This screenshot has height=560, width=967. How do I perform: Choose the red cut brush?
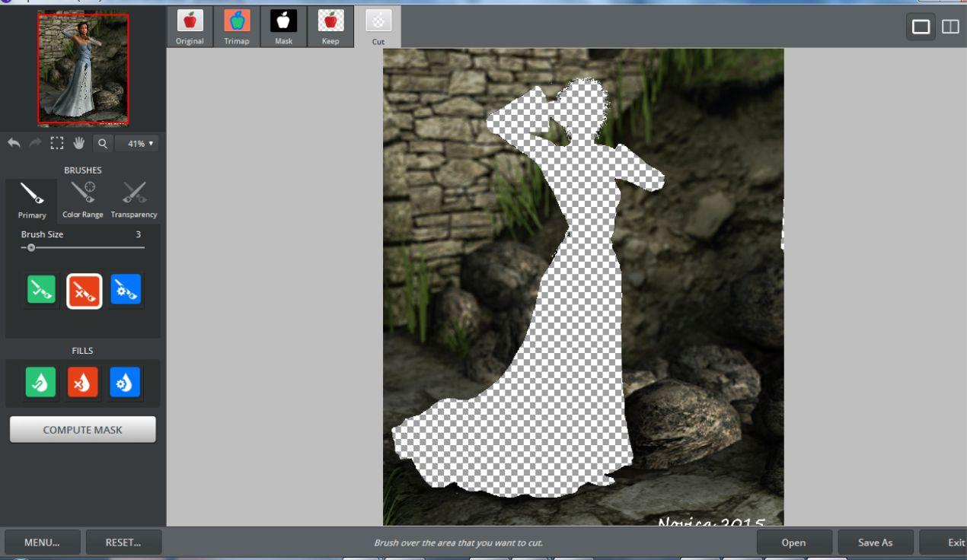click(x=84, y=290)
